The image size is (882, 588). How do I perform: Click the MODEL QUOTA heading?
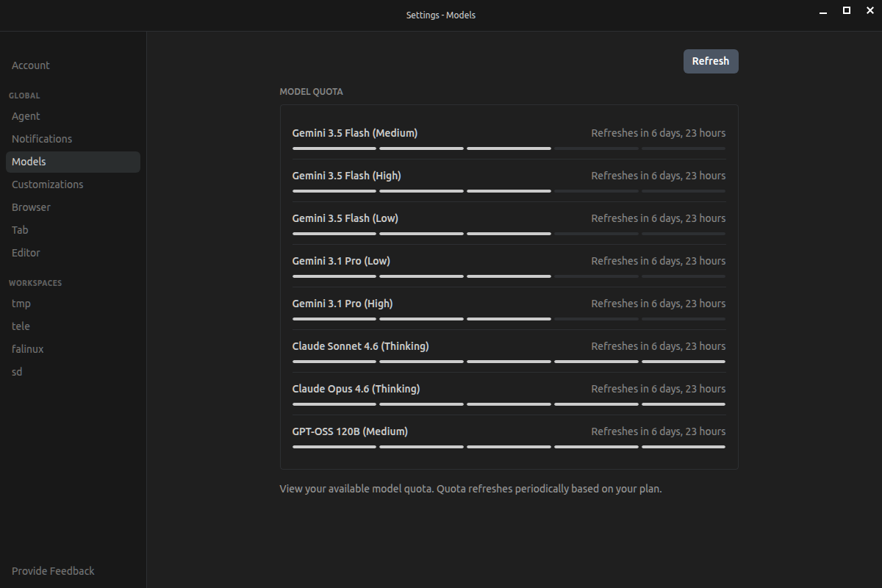pyautogui.click(x=312, y=92)
